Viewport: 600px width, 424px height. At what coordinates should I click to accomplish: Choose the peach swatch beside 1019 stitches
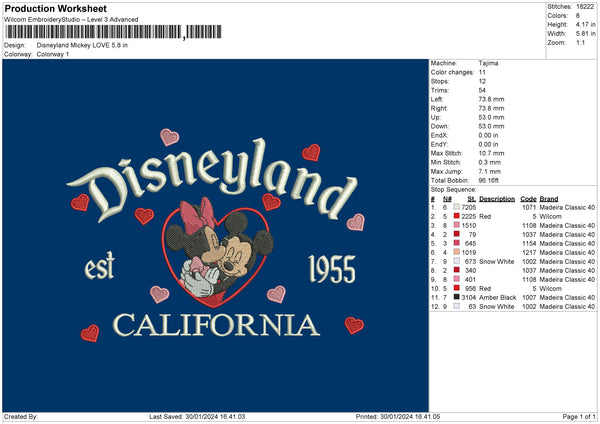457,252
